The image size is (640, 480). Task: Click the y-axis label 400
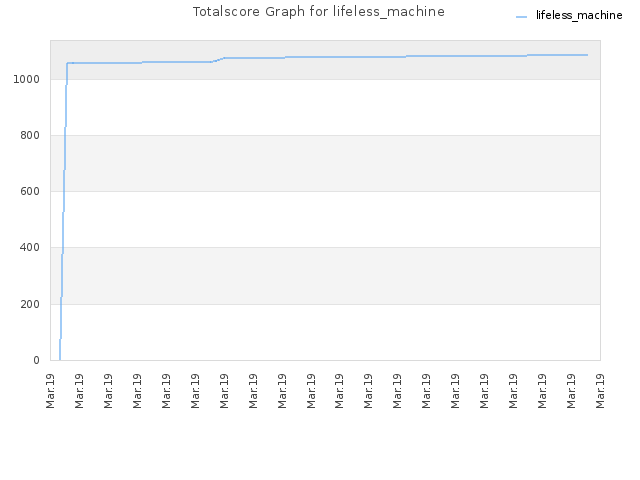point(30,247)
